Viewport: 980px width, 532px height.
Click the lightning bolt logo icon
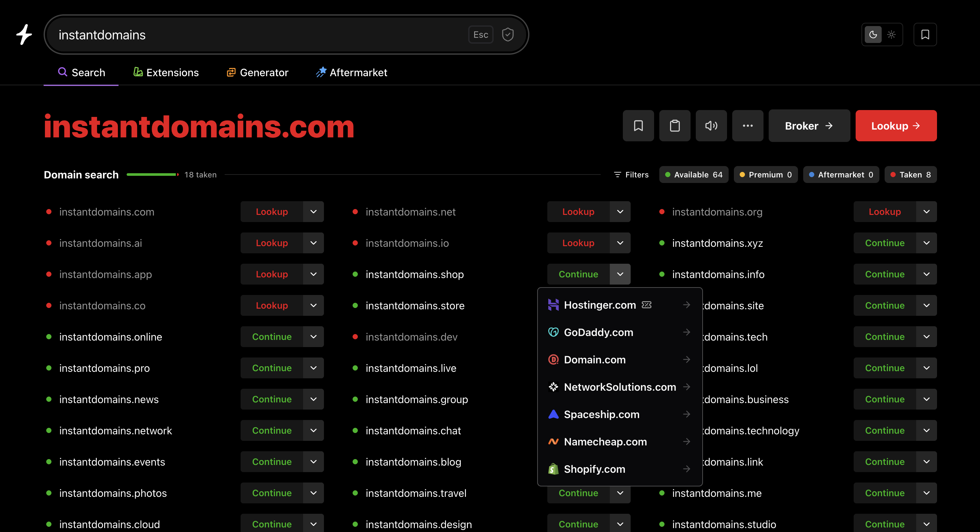pos(24,35)
